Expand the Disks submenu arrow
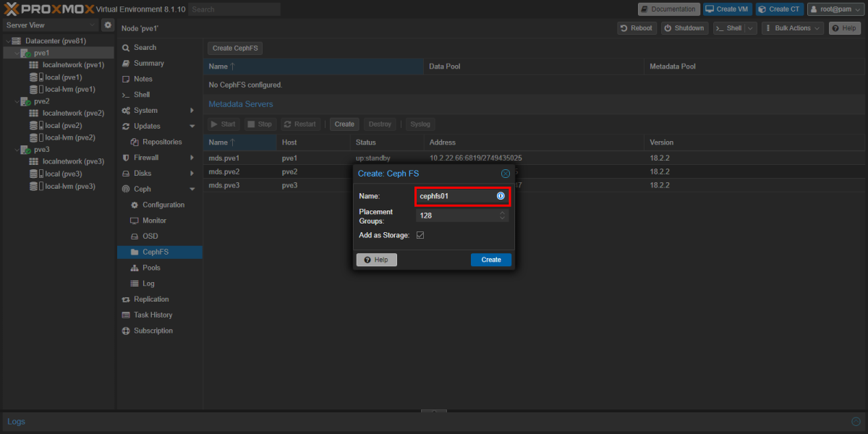868x434 pixels. (x=192, y=174)
